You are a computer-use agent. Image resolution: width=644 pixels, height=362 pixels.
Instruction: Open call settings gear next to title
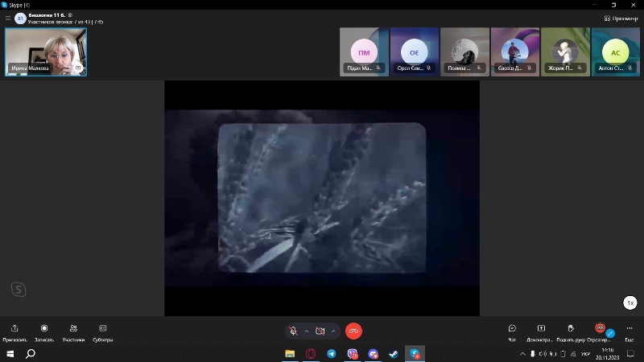click(70, 15)
